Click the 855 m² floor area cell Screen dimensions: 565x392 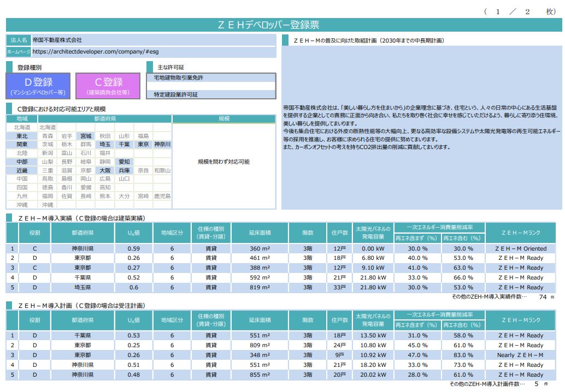coord(260,375)
